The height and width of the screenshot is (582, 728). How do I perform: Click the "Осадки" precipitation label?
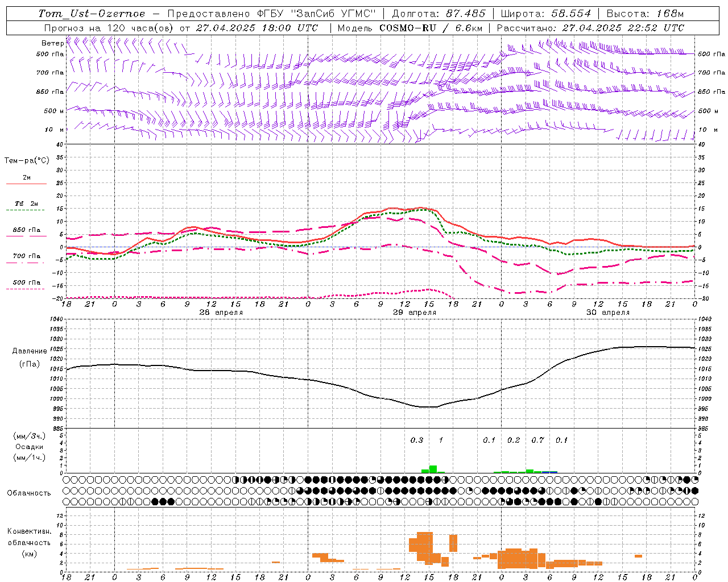pos(30,447)
